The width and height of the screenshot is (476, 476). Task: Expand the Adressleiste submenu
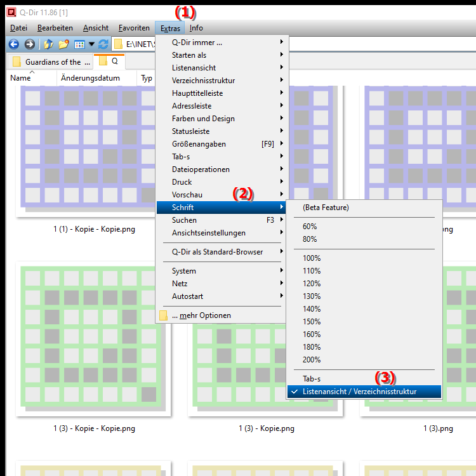(221, 106)
